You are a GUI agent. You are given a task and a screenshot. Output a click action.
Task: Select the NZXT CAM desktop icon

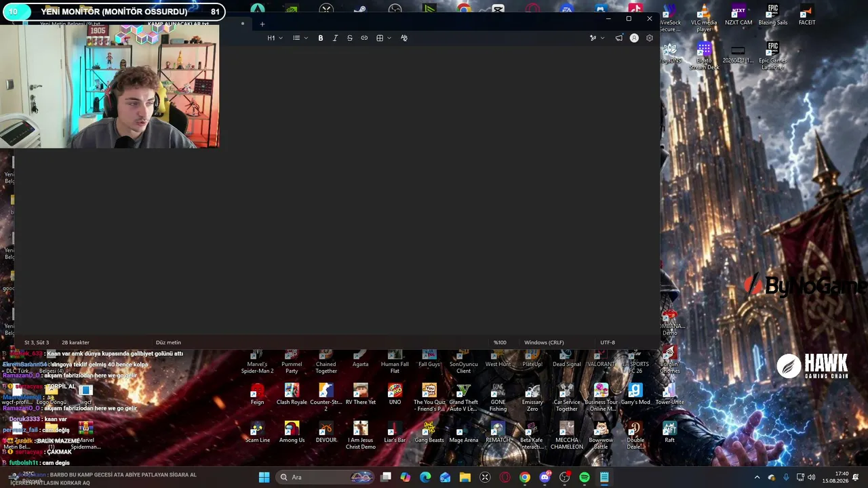click(738, 16)
